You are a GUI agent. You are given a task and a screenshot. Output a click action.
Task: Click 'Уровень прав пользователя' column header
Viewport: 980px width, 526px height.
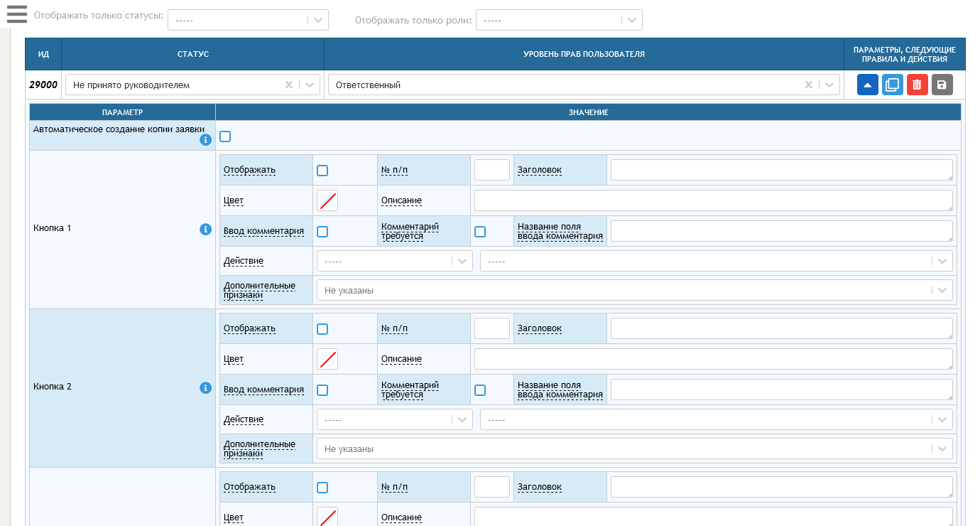click(x=584, y=54)
